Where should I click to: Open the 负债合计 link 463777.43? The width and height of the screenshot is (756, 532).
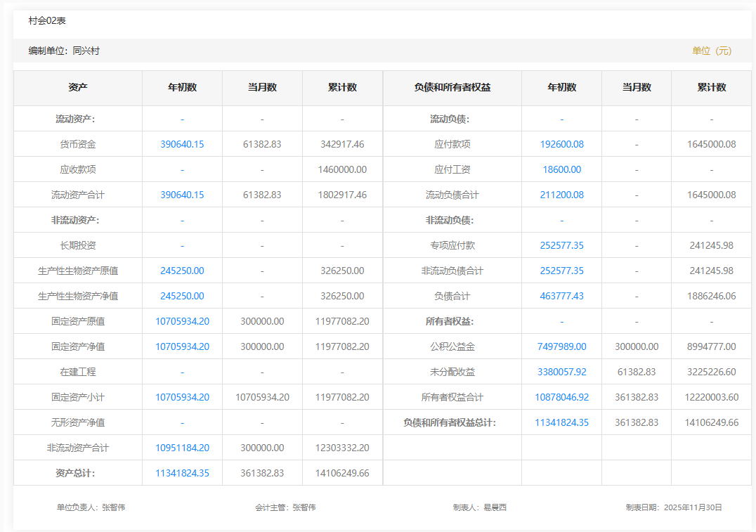click(561, 296)
